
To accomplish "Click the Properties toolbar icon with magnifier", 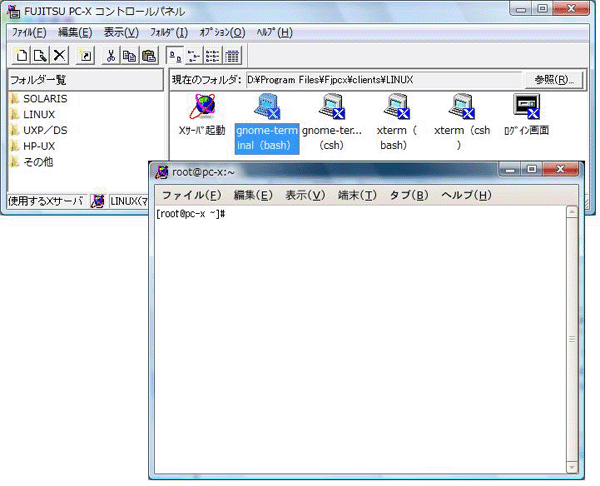I will click(40, 56).
